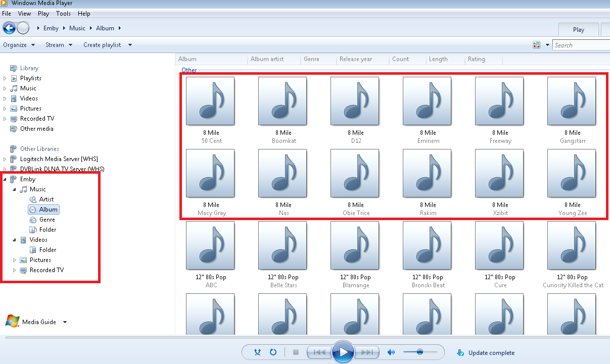Open the Play menu
The image size is (610, 364).
tap(43, 14)
